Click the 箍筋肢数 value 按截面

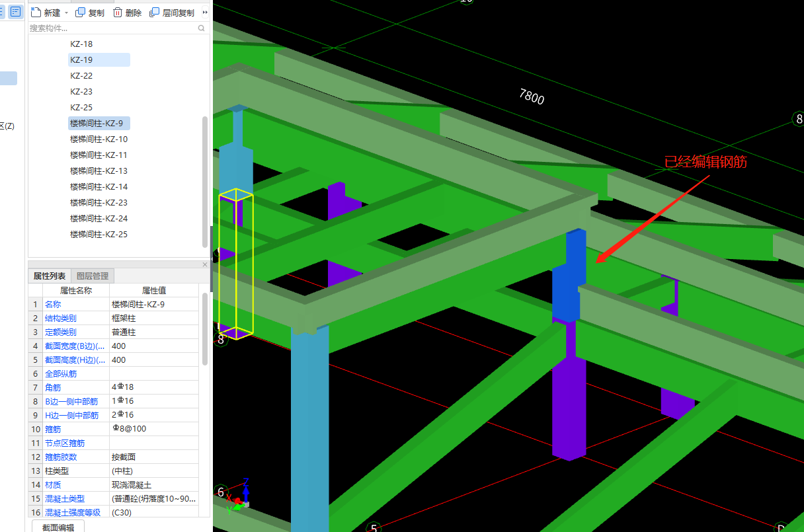(154, 457)
